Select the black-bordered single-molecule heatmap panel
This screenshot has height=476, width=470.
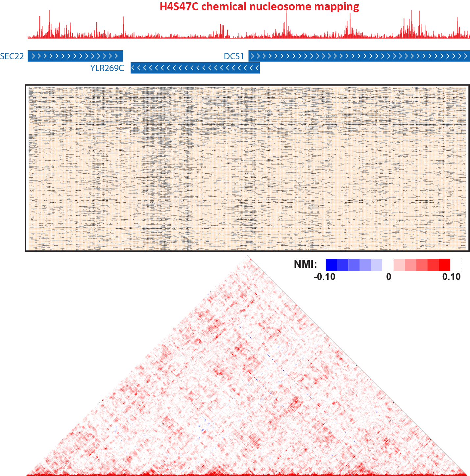click(x=247, y=168)
